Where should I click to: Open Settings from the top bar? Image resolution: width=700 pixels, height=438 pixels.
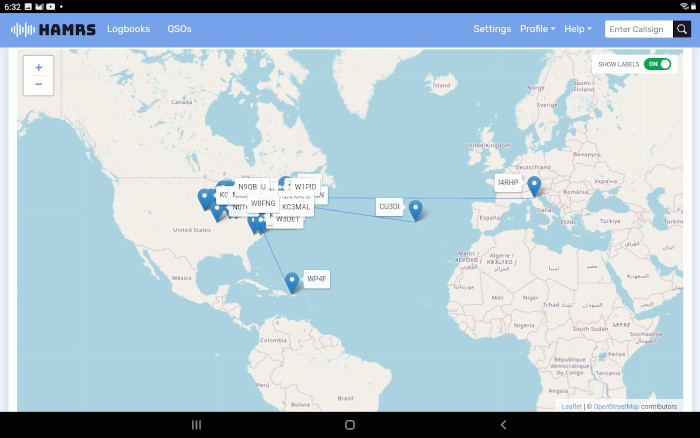[x=492, y=29]
